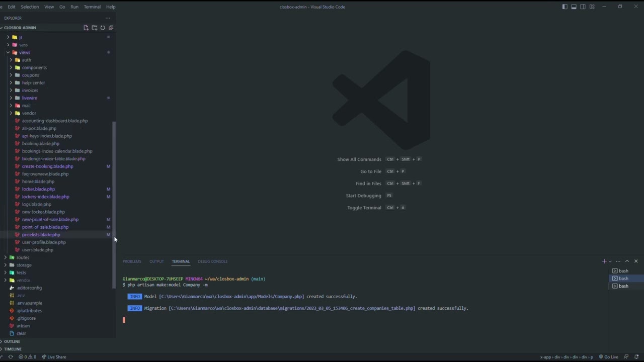Open the Customize Layout control
This screenshot has width=644, height=362.
pyautogui.click(x=592, y=7)
